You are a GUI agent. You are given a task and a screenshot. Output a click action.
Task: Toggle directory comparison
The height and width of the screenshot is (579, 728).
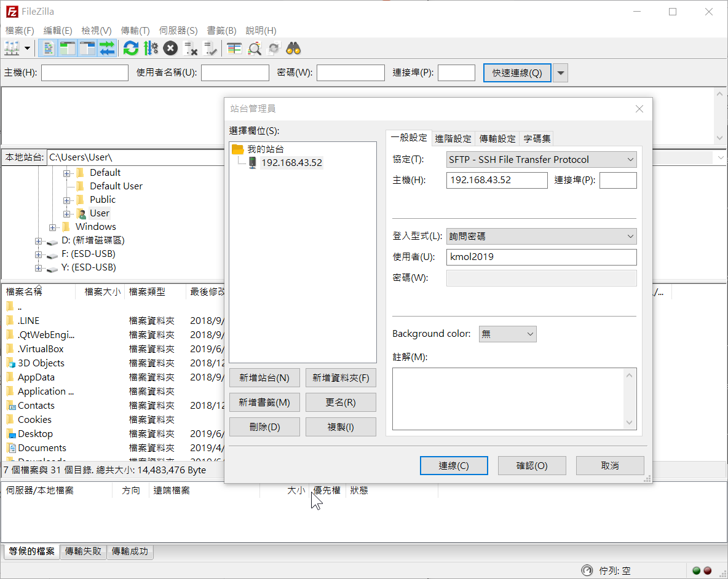pyautogui.click(x=255, y=48)
